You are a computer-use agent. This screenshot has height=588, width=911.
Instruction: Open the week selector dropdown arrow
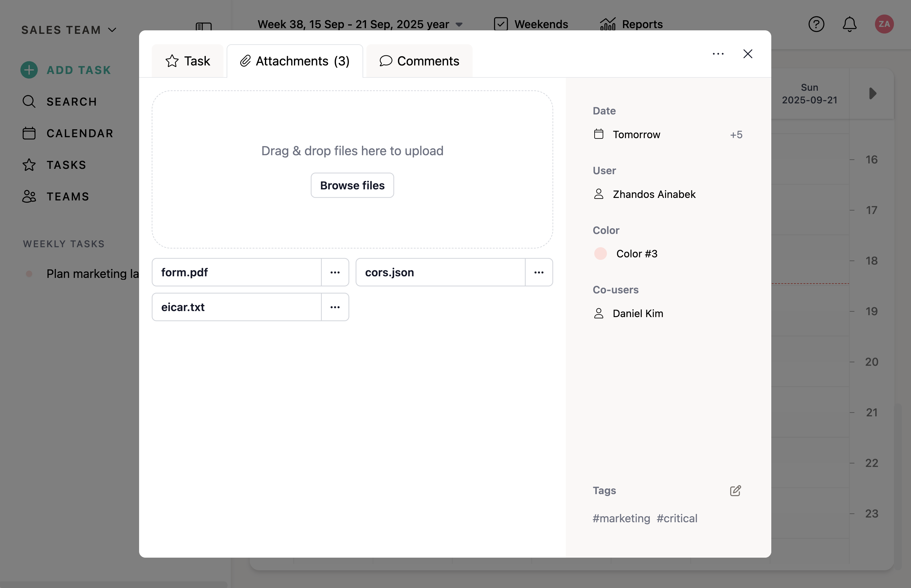point(459,24)
